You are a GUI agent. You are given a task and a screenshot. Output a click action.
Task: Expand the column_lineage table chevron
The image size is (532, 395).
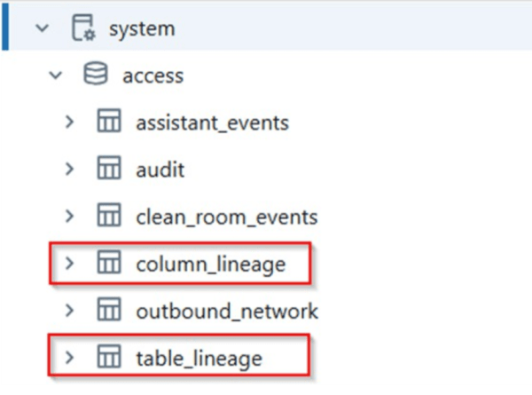71,264
